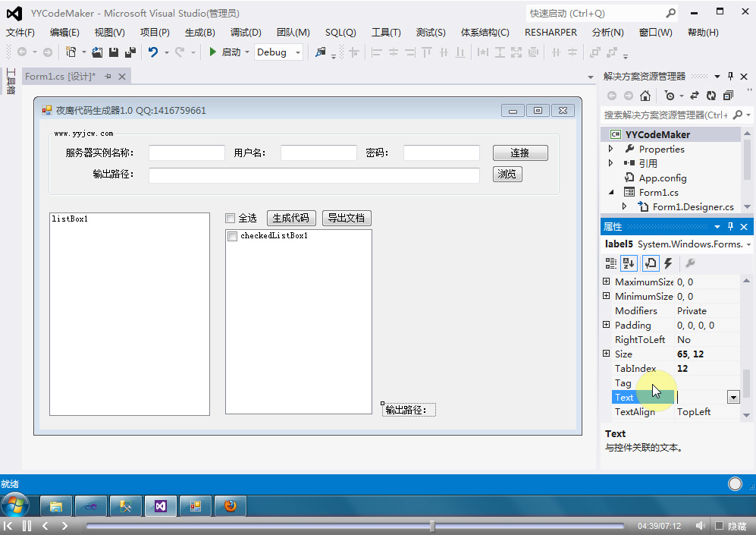Image resolution: width=756 pixels, height=535 pixels.
Task: Select the Form1.cs [设计] tab
Action: 60,76
